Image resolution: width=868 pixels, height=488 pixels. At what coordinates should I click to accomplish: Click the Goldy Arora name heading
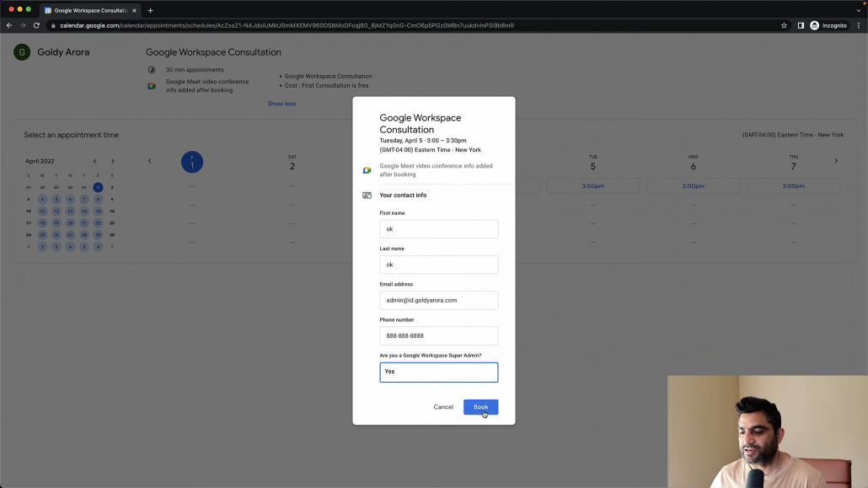click(63, 52)
